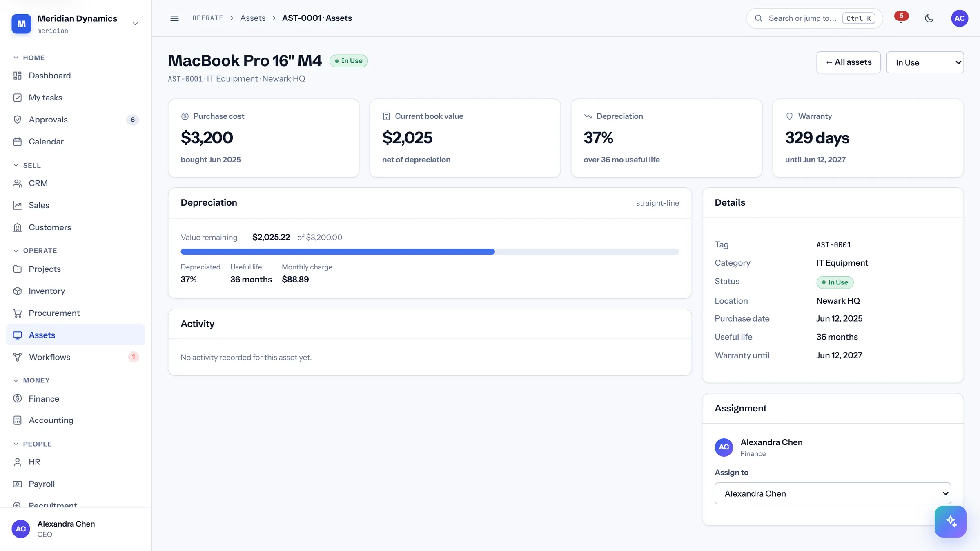980x551 pixels.
Task: Click the $3,200 purchase cost figure
Action: pyautogui.click(x=207, y=138)
